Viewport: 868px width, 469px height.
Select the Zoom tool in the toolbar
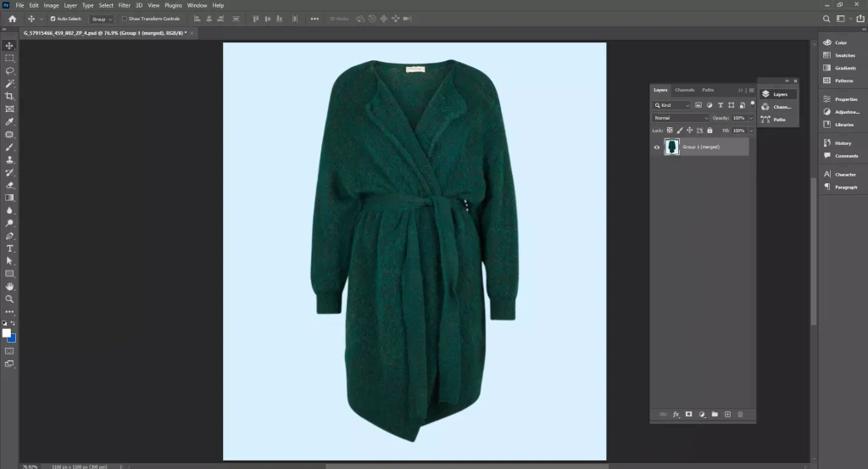pyautogui.click(x=9, y=299)
